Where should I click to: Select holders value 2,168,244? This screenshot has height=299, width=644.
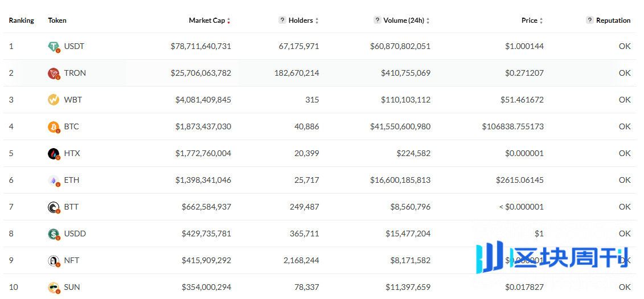click(x=301, y=260)
